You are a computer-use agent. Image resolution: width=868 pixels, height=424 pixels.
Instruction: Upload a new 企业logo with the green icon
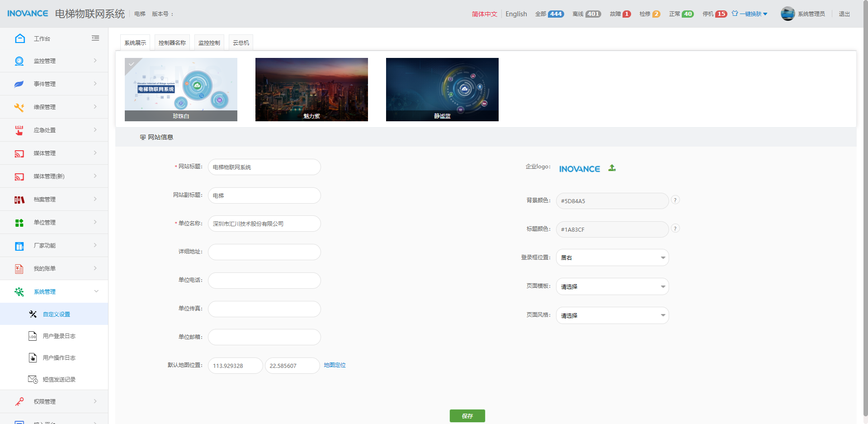point(612,168)
